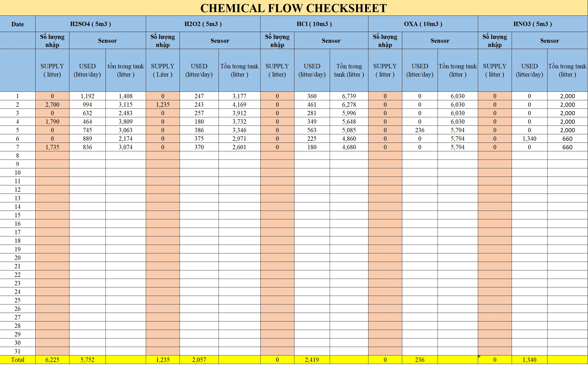The image size is (588, 365).
Task: Select H2O2 used value 247
Action: pyautogui.click(x=199, y=96)
